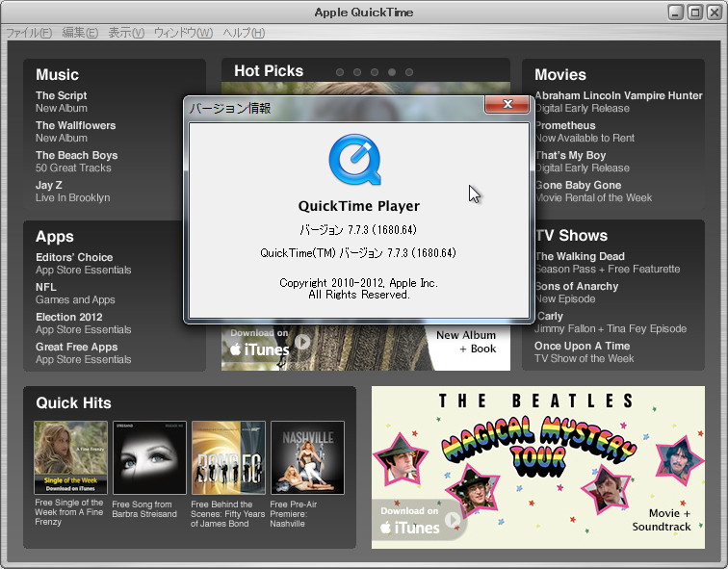Open the 編集(E) menu

pos(80,33)
